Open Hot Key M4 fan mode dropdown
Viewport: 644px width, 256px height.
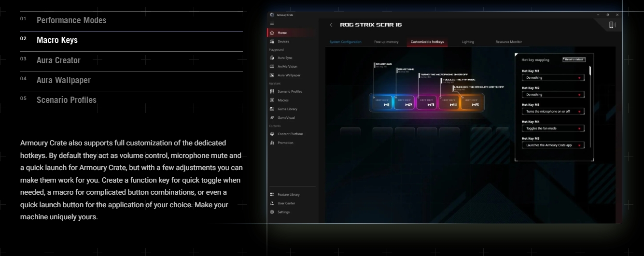(x=553, y=128)
